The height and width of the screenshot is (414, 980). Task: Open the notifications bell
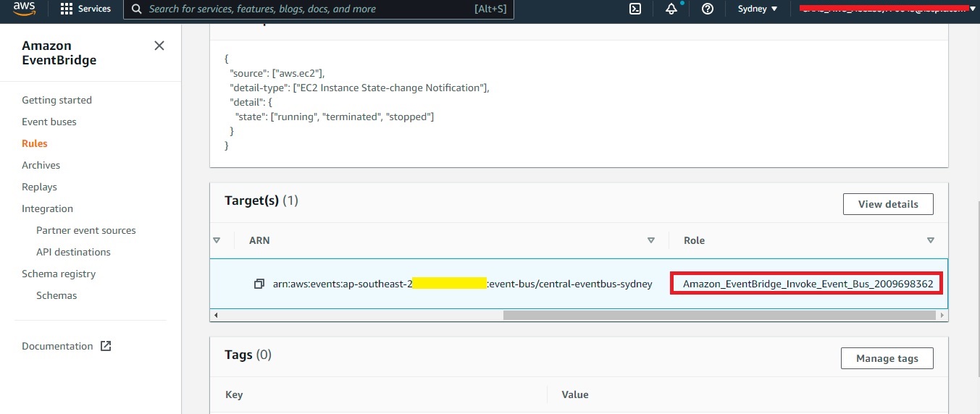671,9
